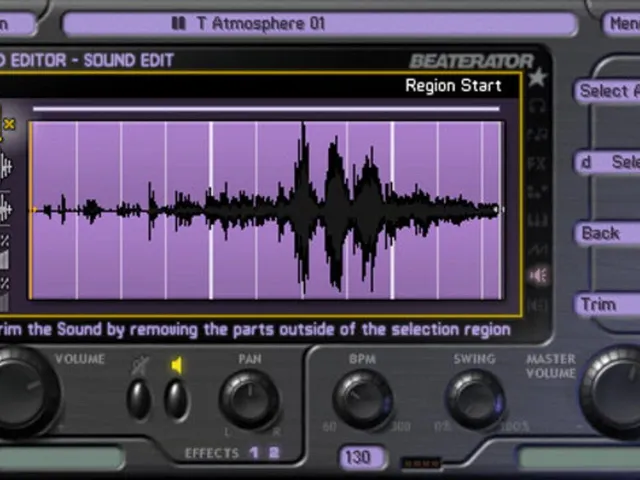Click the BPM knob
640x480 pixels.
click(363, 400)
